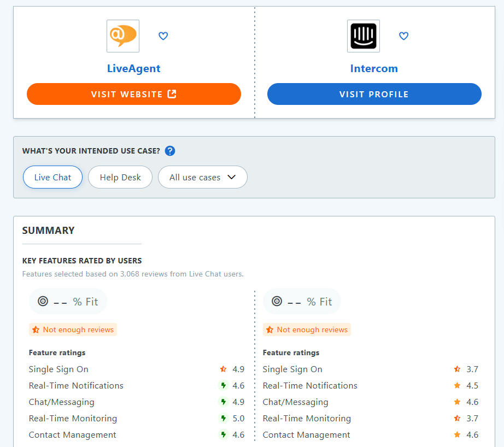Select the Live Chat use case pill
Screen dimensions: 504x447
click(x=52, y=177)
